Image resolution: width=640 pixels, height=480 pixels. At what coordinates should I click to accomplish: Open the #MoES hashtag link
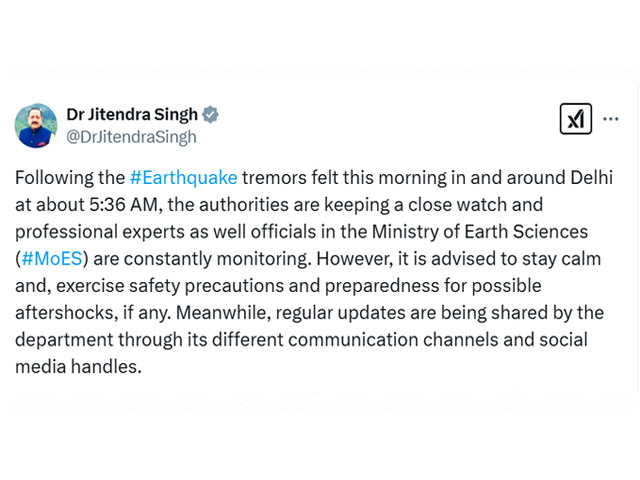point(52,259)
